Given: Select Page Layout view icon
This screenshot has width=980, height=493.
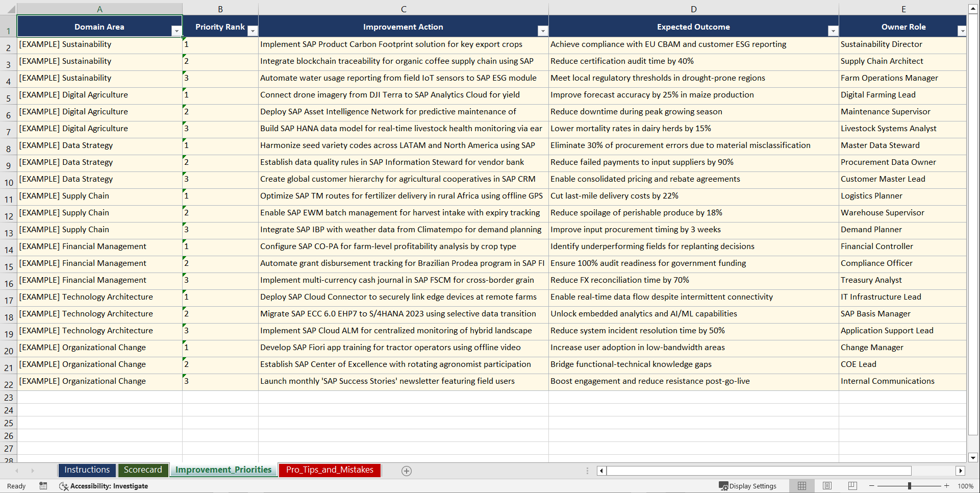Looking at the screenshot, I should (827, 486).
